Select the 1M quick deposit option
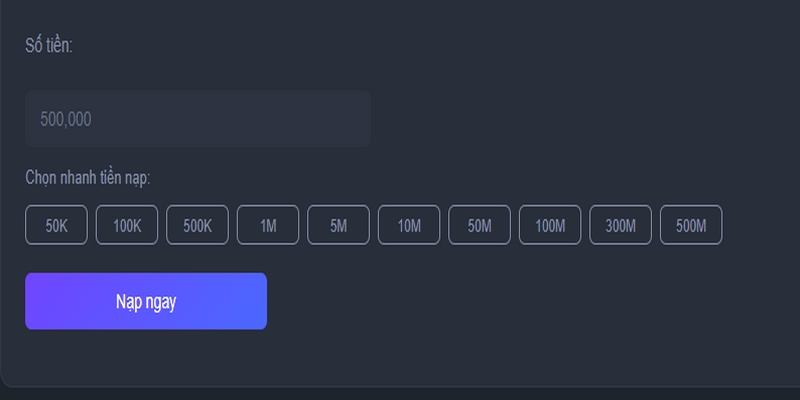The image size is (800, 400). (x=268, y=225)
